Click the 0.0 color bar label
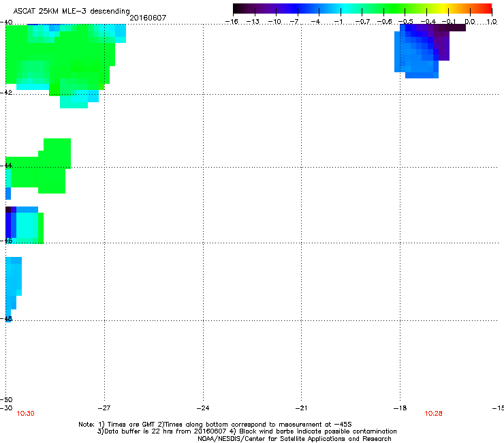This screenshot has height=443, width=504. [x=470, y=22]
